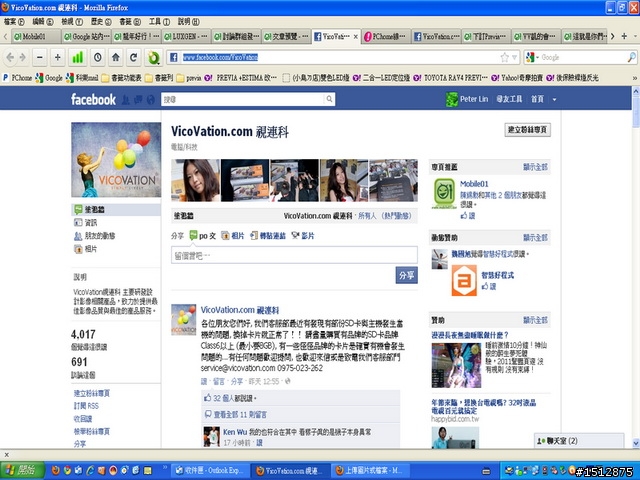Open the 書籤 menu
This screenshot has height=480, width=640.
130,22
